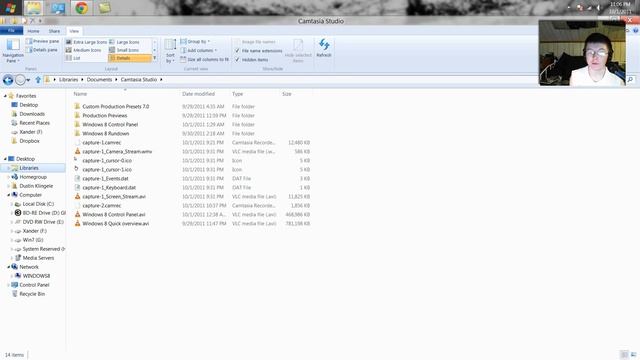Screen dimensions: 640x360
Task: Collapse the Favorites tree section
Action: 5,96
